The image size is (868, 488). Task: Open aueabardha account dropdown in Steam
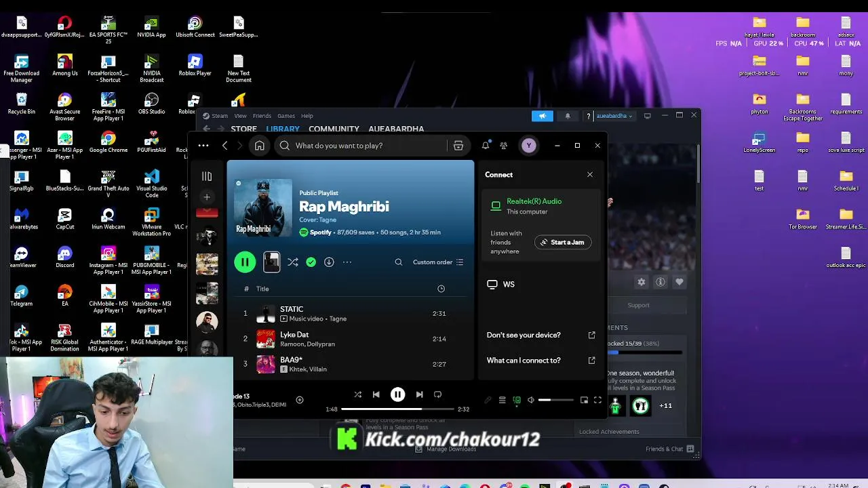coord(614,116)
